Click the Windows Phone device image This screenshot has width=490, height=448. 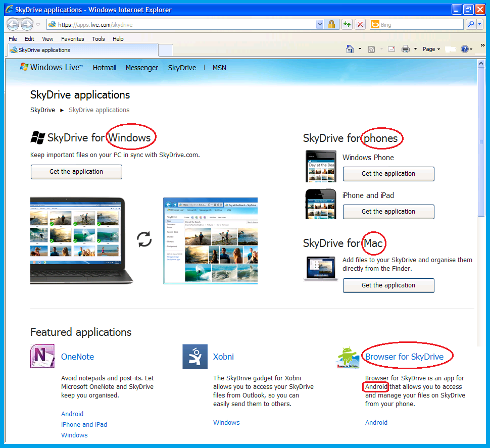[321, 166]
